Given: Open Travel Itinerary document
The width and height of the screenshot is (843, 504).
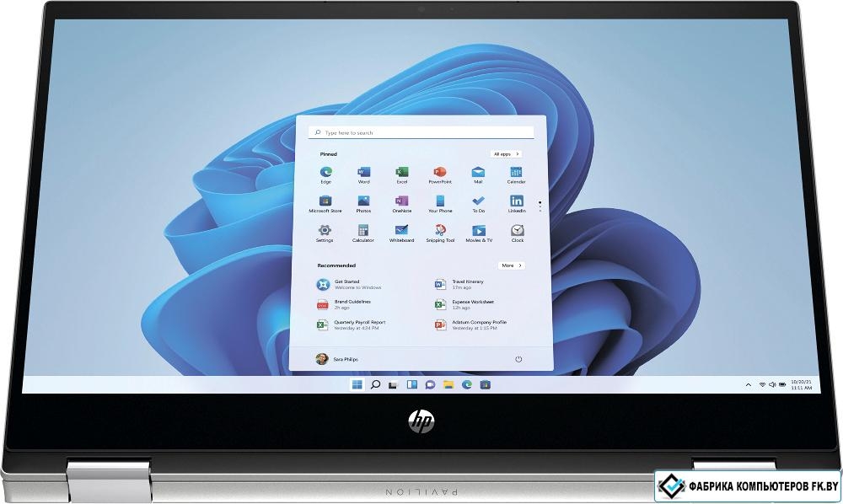Looking at the screenshot, I should 459,284.
